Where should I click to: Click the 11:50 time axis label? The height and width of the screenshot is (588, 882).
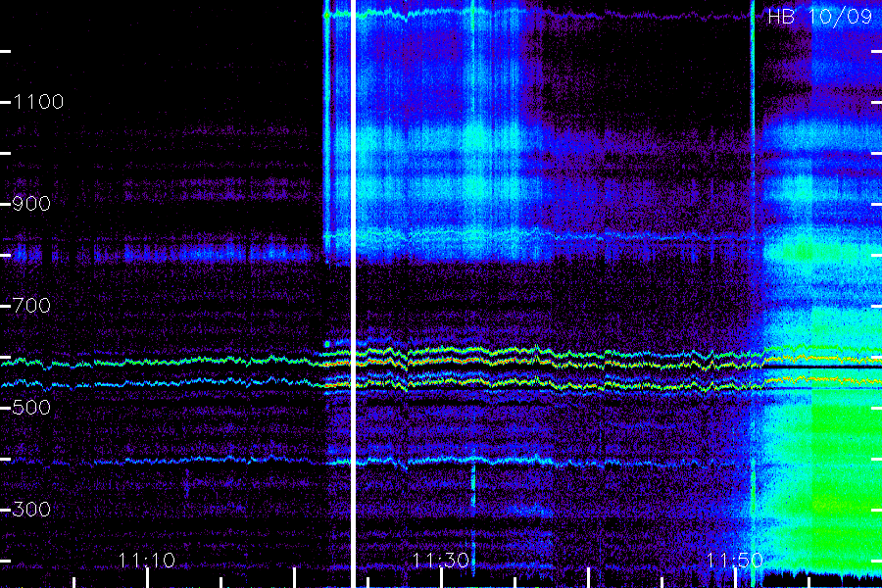[x=735, y=560]
